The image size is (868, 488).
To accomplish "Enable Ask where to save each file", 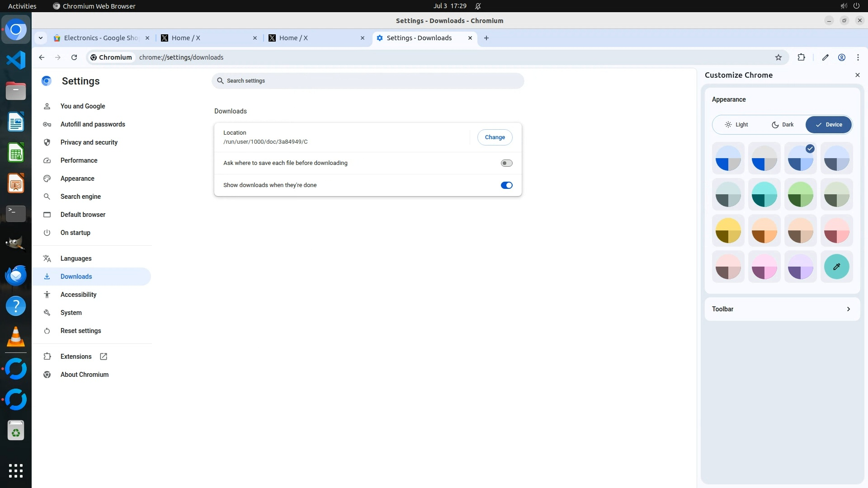I will pyautogui.click(x=506, y=163).
